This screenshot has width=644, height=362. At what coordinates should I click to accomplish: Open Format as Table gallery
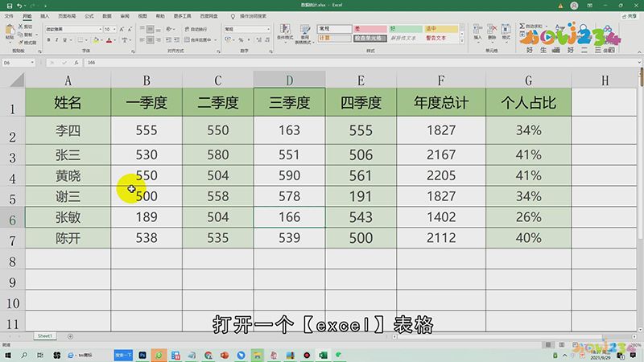[305, 34]
